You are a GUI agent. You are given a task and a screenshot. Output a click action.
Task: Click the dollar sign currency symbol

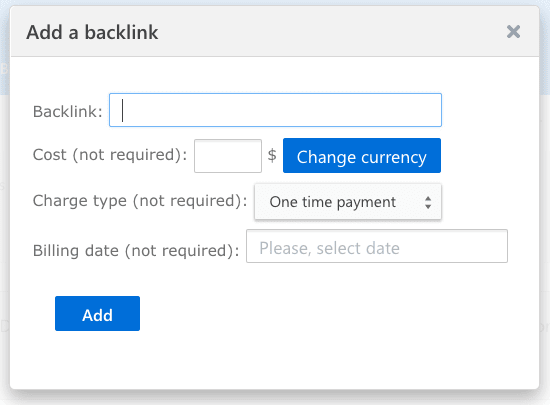[272, 155]
